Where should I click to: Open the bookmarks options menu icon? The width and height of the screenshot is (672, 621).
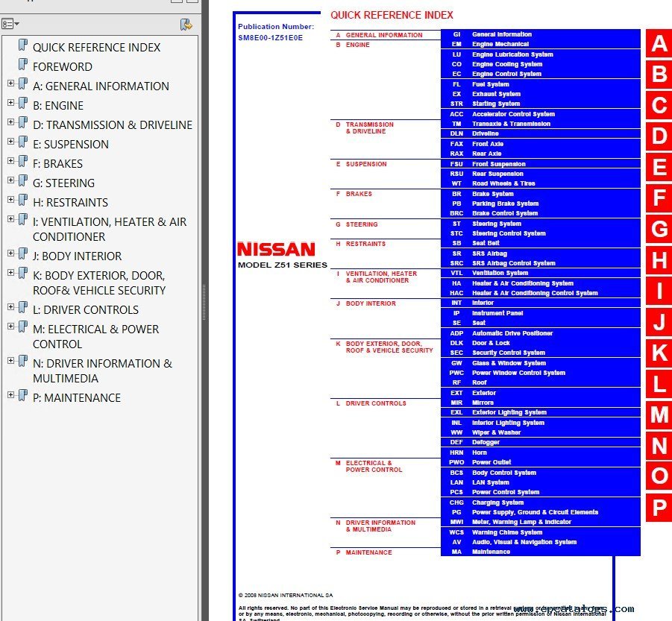pyautogui.click(x=10, y=24)
